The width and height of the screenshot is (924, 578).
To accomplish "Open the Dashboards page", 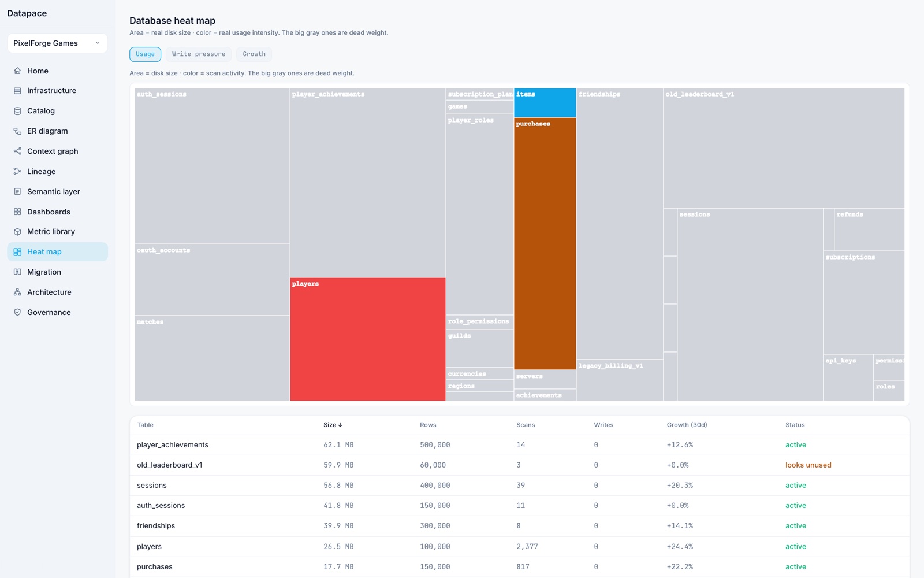I will pos(57,212).
